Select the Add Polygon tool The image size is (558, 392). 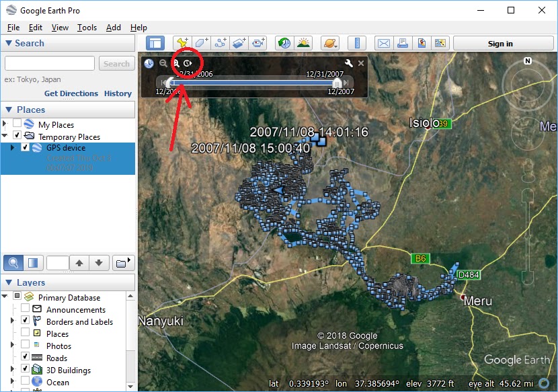click(201, 43)
